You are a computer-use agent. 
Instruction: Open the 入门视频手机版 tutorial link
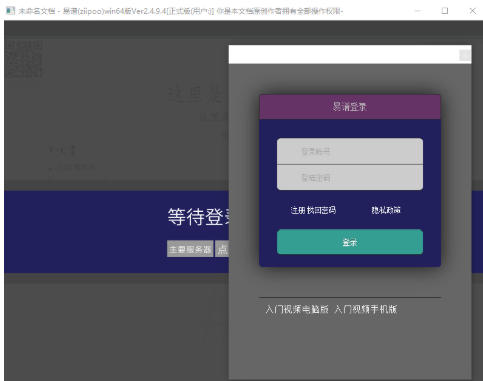coord(366,309)
